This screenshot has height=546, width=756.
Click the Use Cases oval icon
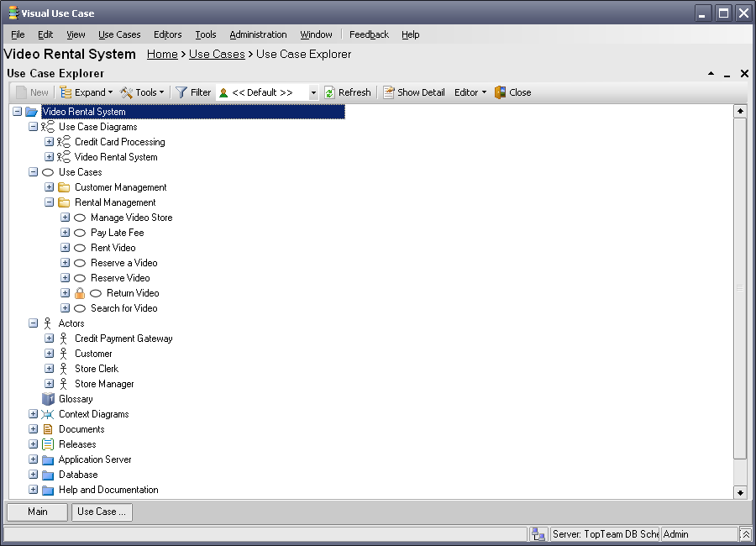point(48,172)
